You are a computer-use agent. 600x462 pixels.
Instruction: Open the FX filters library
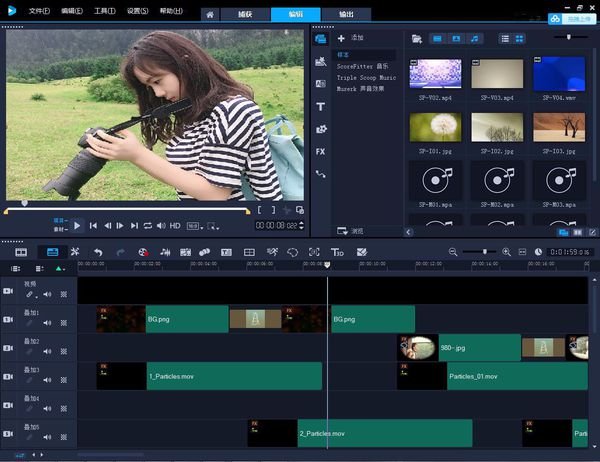point(321,151)
